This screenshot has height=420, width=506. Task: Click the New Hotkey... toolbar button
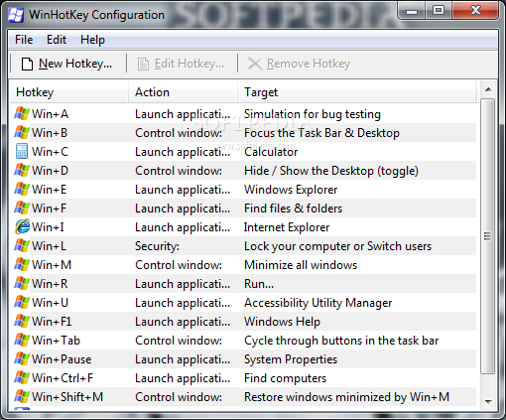pos(67,64)
